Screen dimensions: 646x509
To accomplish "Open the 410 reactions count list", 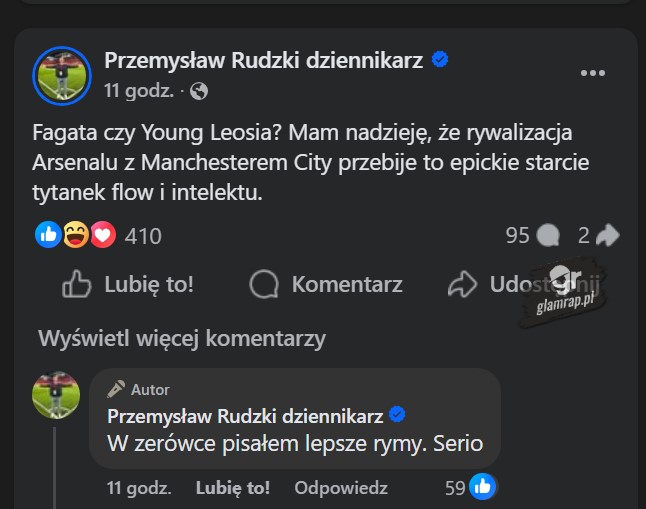I will [143, 236].
